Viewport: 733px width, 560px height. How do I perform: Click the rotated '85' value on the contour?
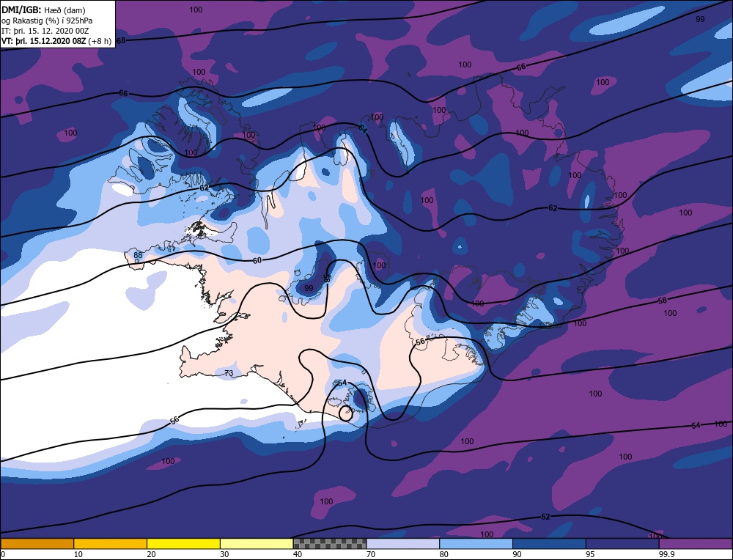[x=327, y=278]
